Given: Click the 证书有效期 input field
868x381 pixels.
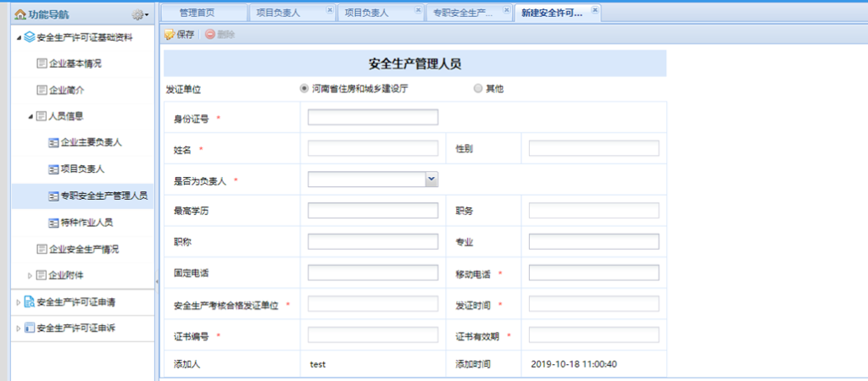Looking at the screenshot, I should coord(594,334).
